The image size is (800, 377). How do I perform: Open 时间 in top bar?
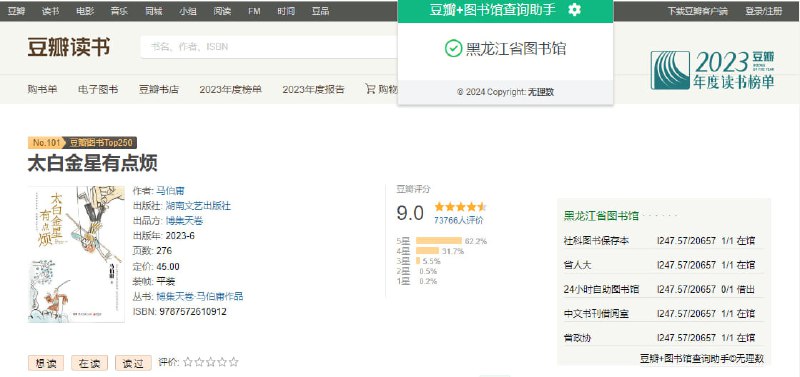tap(286, 11)
